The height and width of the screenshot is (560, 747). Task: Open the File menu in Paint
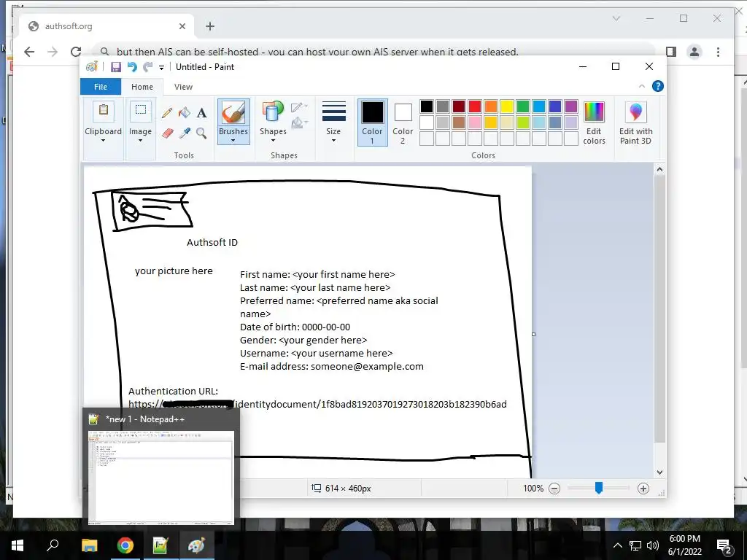point(101,87)
